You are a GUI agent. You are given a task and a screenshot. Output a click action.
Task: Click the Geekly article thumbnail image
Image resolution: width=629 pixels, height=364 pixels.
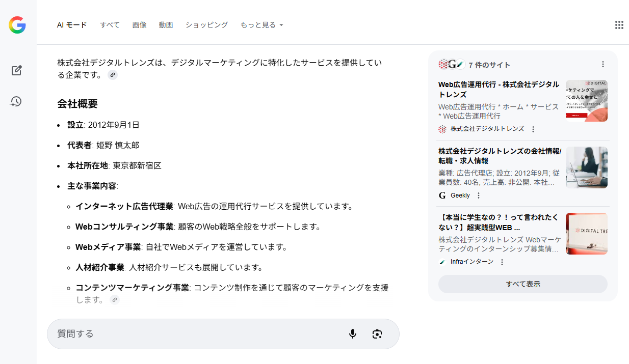coord(586,167)
